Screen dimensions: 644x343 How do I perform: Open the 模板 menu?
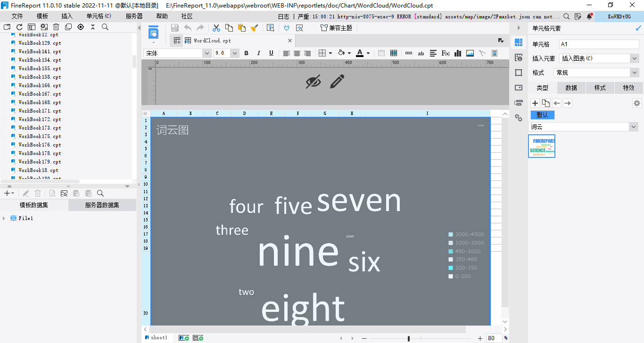coord(42,16)
